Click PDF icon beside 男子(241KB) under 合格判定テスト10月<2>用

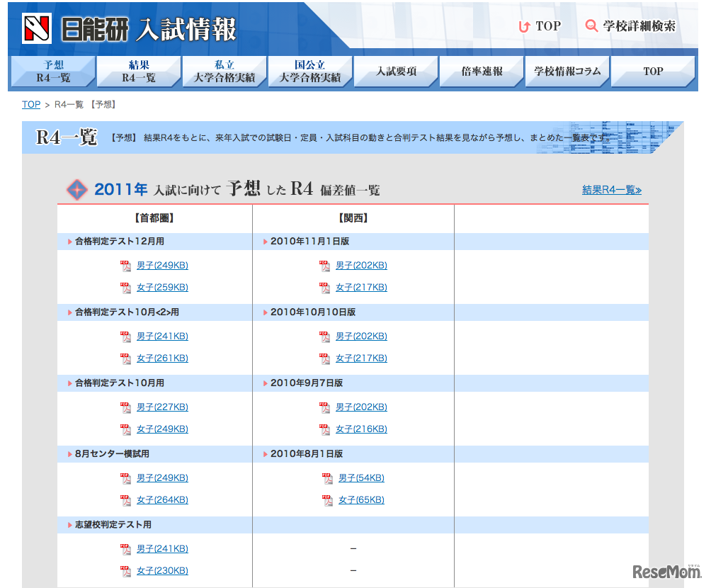pyautogui.click(x=125, y=337)
